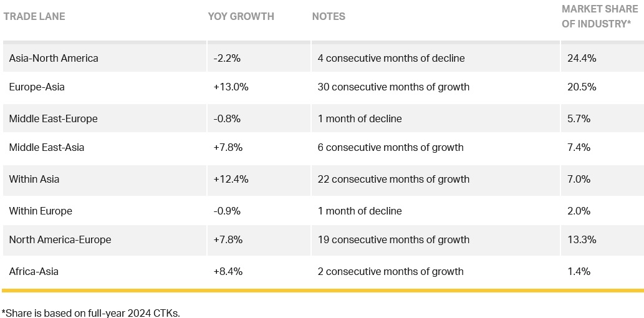
Task: Click the +13.0% growth value
Action: pyautogui.click(x=231, y=87)
